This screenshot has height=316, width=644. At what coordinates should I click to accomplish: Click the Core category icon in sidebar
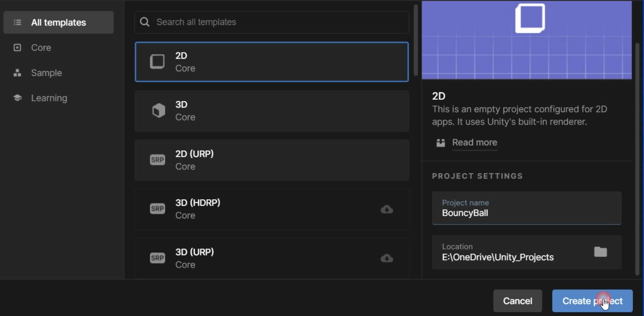[x=17, y=48]
